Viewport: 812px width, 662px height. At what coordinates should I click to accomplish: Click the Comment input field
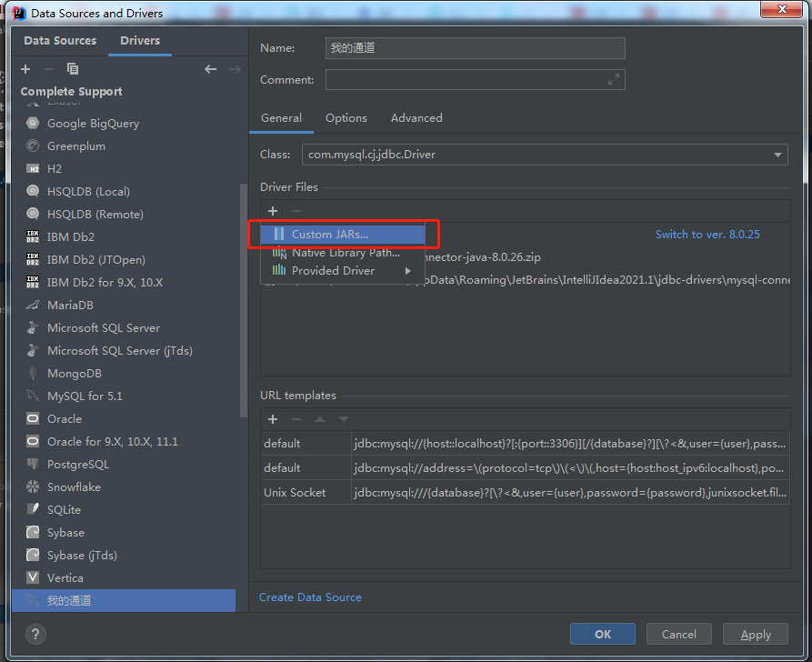pos(475,79)
